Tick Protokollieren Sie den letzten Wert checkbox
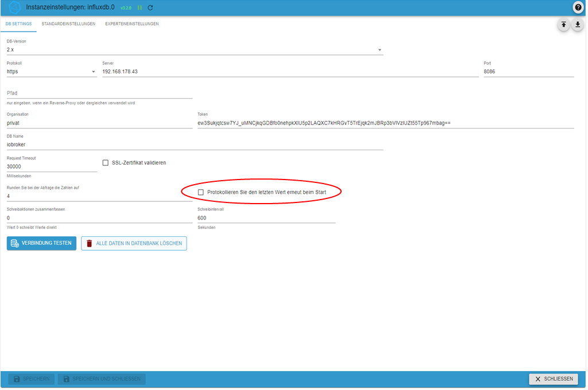 point(200,192)
